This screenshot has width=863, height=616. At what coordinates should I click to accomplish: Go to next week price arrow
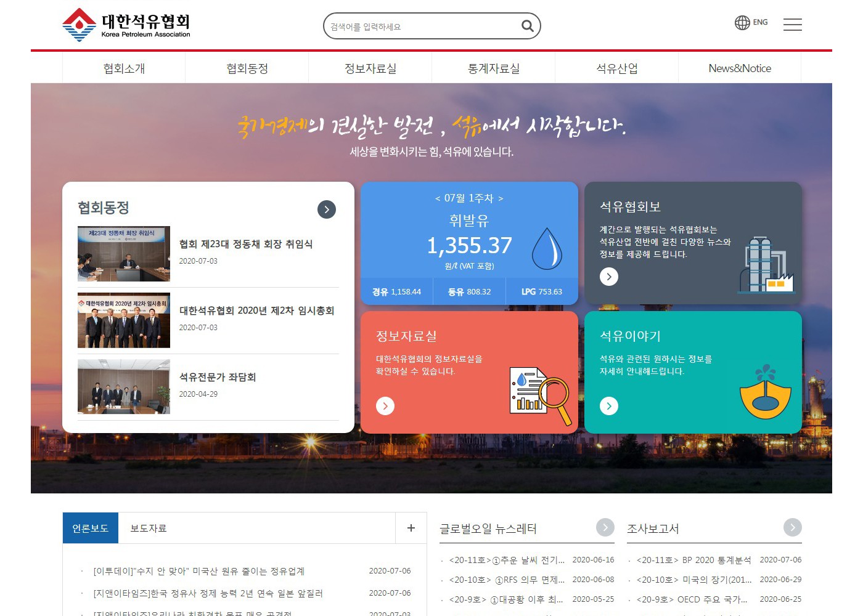click(x=501, y=198)
